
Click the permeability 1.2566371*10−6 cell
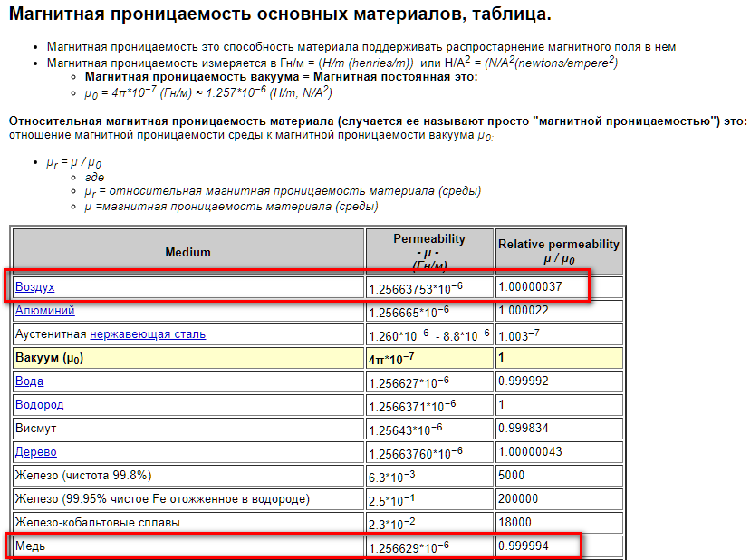tap(429, 405)
